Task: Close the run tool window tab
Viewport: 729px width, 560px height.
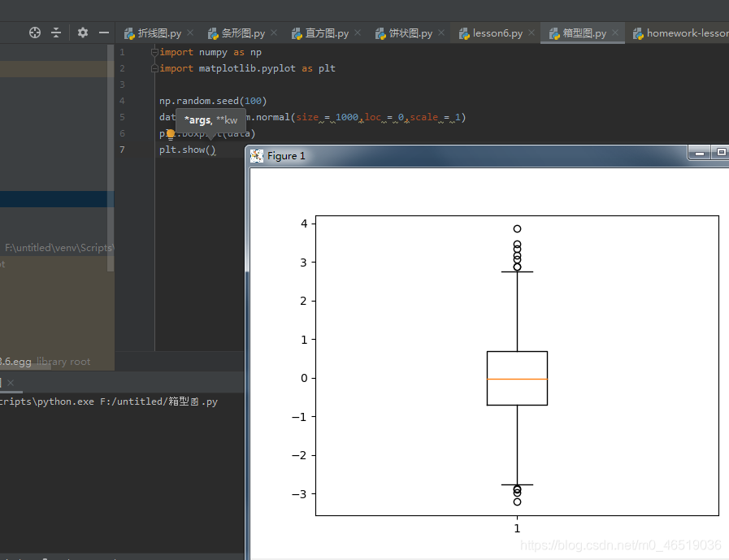Action: [x=11, y=383]
